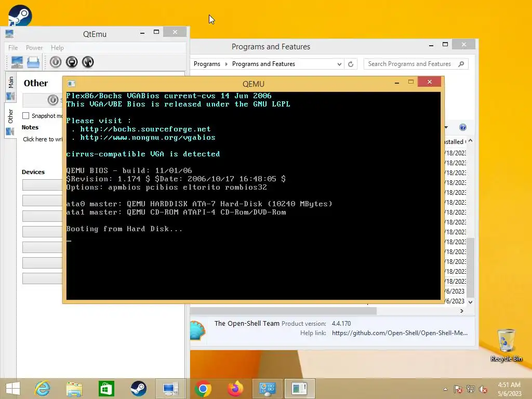
Task: Open File Explorer from the taskbar
Action: coord(74,389)
